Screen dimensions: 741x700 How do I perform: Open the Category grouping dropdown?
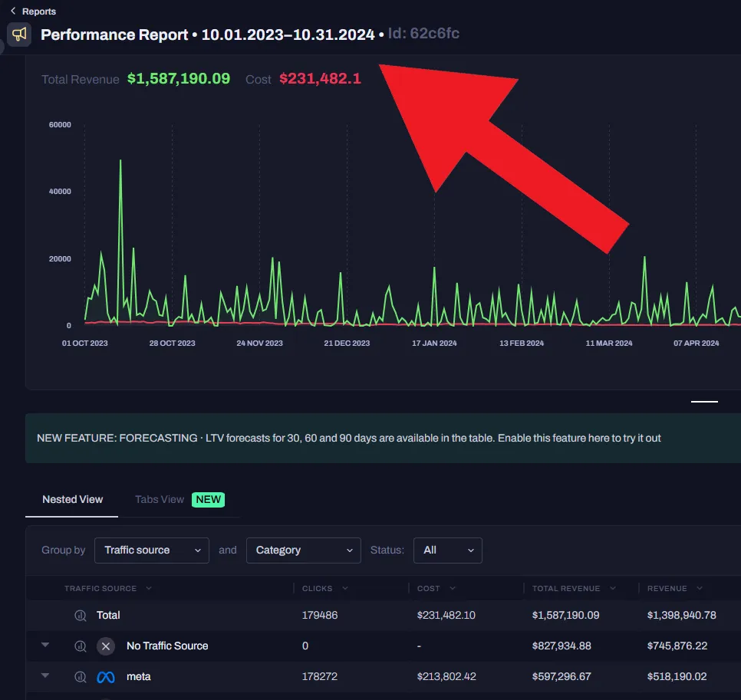click(x=304, y=550)
